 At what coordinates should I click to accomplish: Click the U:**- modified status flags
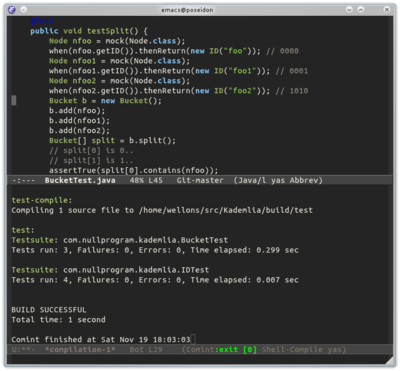pos(23,350)
